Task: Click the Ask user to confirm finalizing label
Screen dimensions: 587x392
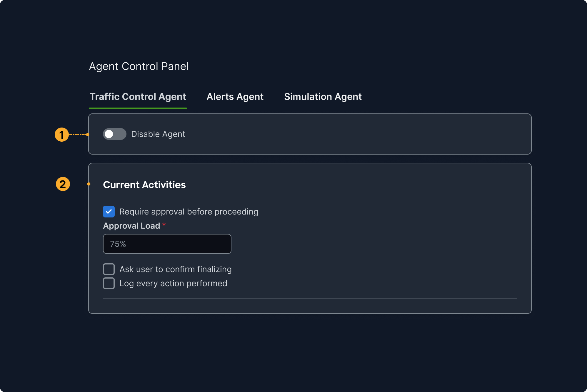Action: point(175,269)
